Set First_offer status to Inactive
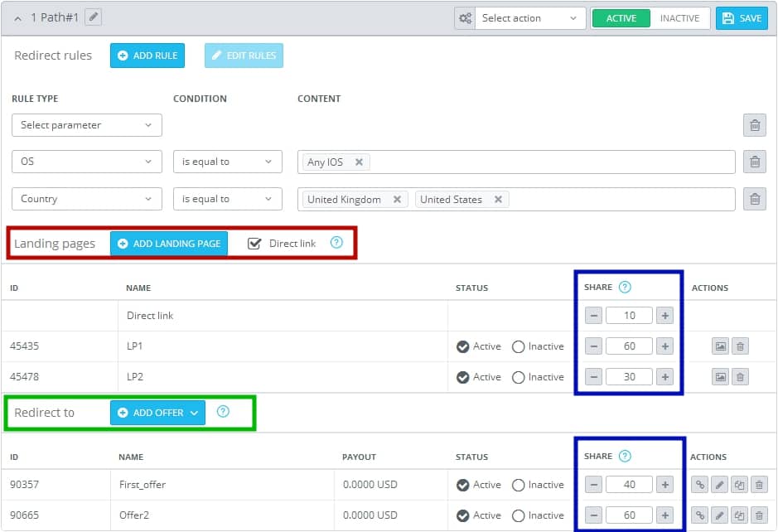The height and width of the screenshot is (532, 778). point(518,485)
